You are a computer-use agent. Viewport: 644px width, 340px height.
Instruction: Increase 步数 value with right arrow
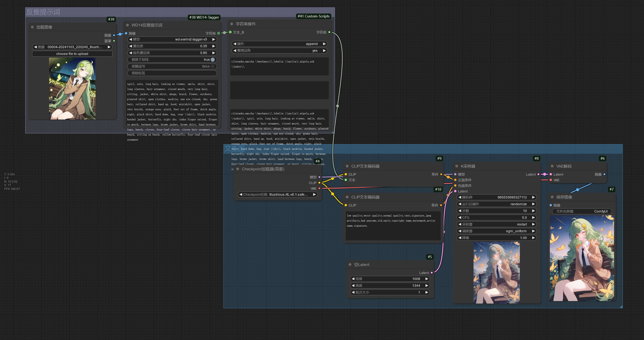pyautogui.click(x=533, y=211)
